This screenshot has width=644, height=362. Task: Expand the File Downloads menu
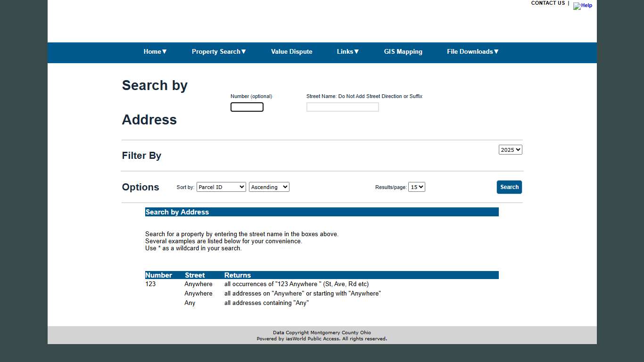(x=472, y=52)
